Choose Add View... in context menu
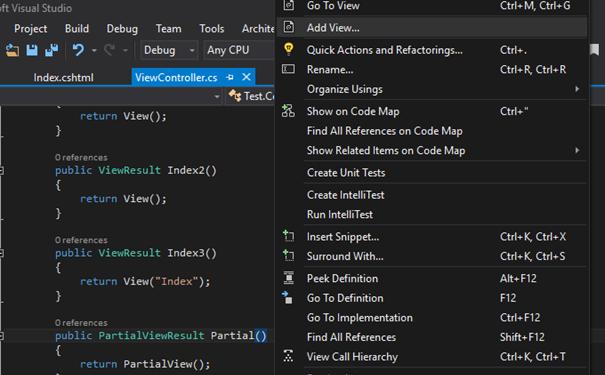Image resolution: width=605 pixels, height=375 pixels. 432,27
